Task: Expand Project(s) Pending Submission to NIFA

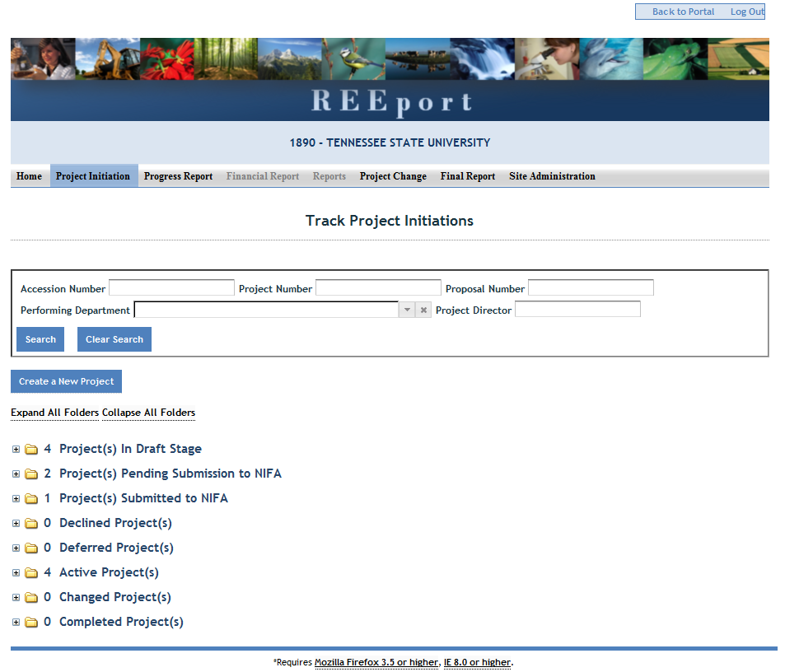Action: point(16,474)
